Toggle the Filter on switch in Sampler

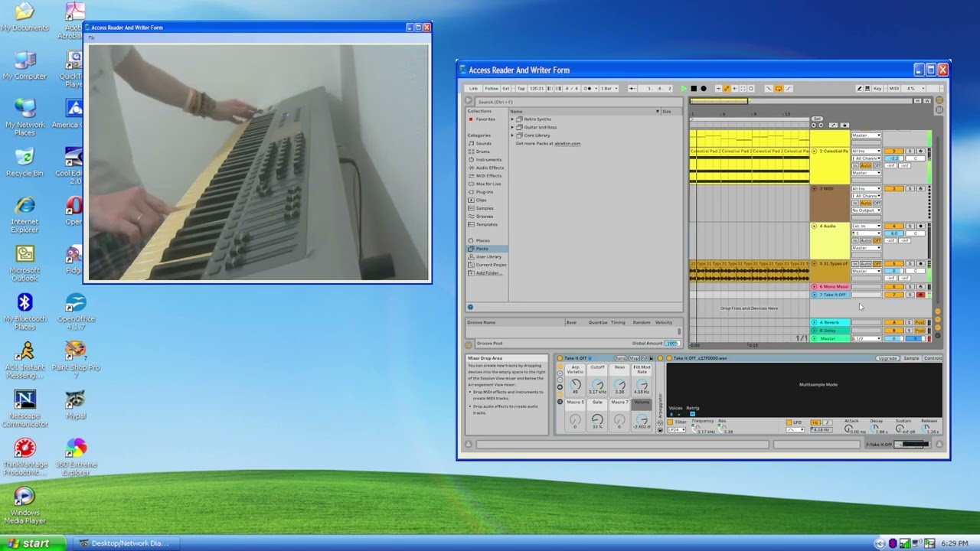click(670, 422)
